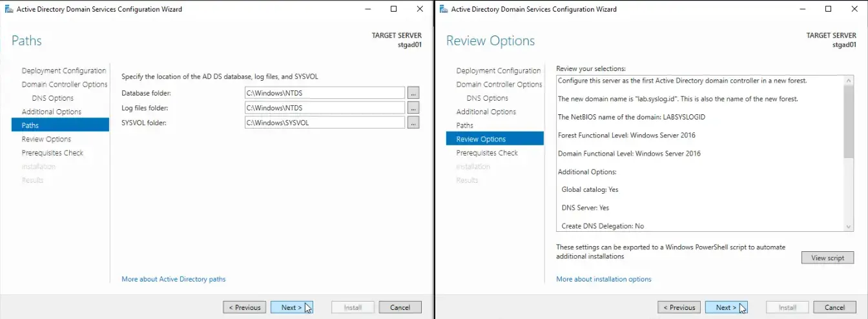Click 'The NetBIOS name of the domain' line
The image size is (868, 319).
tap(630, 118)
